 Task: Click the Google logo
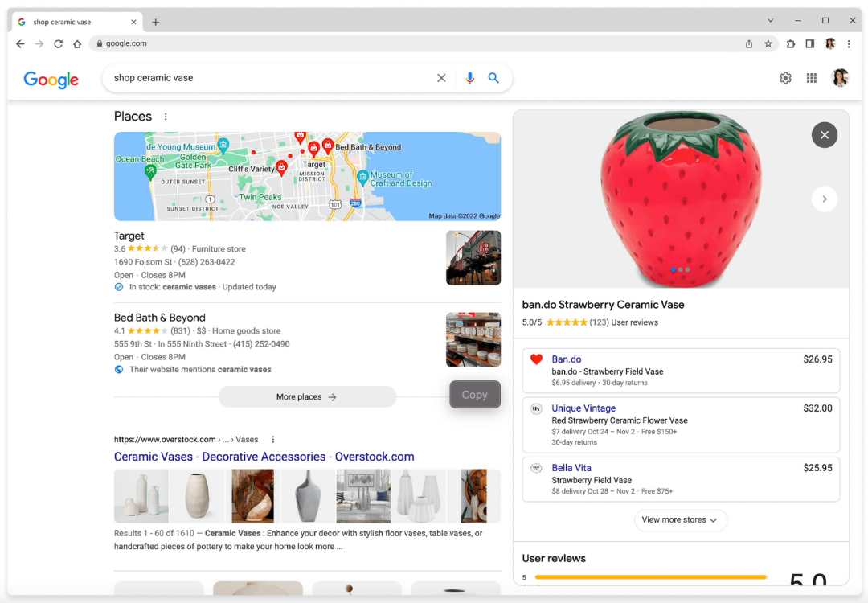coord(51,79)
